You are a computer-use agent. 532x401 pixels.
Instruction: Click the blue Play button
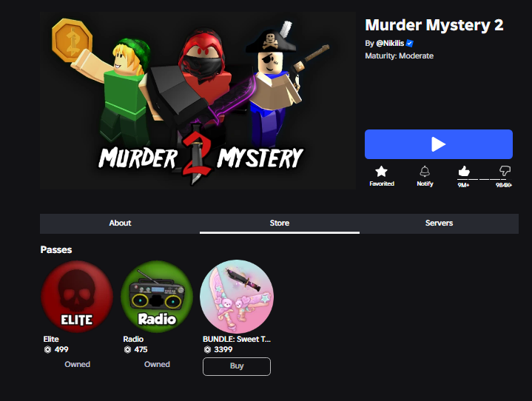coord(438,144)
